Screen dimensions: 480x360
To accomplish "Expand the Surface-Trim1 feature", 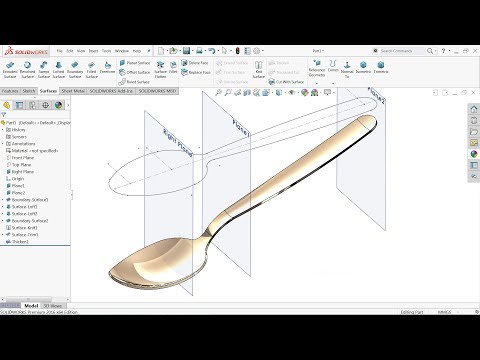I will pyautogui.click(x=3, y=235).
